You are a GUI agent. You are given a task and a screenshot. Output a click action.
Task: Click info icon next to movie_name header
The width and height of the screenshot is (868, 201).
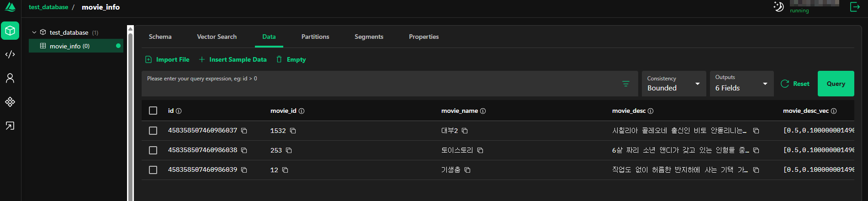point(483,111)
